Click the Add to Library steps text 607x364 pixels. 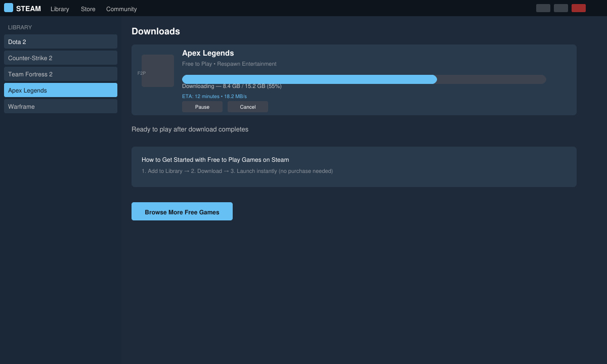(x=237, y=171)
